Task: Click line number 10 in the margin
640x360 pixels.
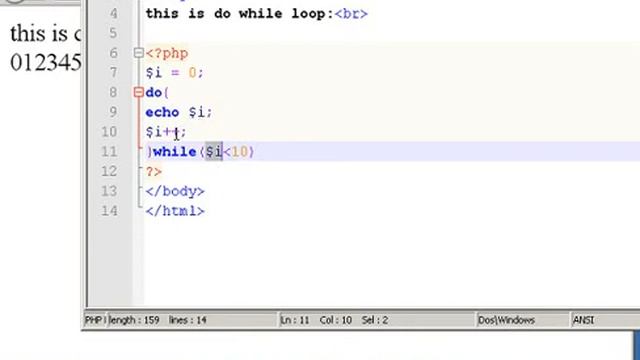Action: pos(109,131)
